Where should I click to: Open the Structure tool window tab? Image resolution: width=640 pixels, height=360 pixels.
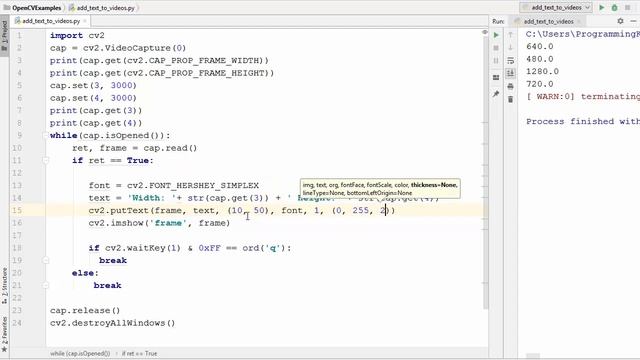pos(4,286)
